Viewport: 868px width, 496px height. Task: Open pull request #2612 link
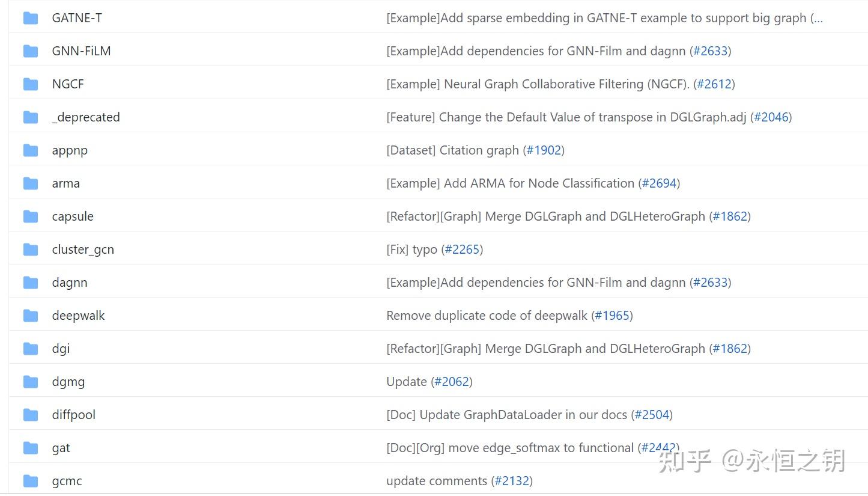(x=714, y=84)
